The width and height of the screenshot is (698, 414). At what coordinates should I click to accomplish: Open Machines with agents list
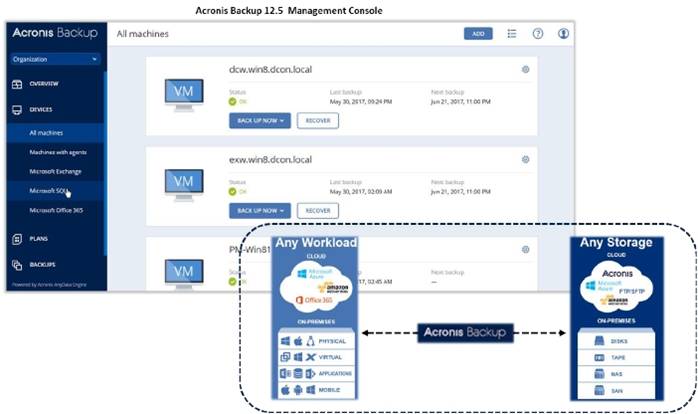tap(61, 151)
